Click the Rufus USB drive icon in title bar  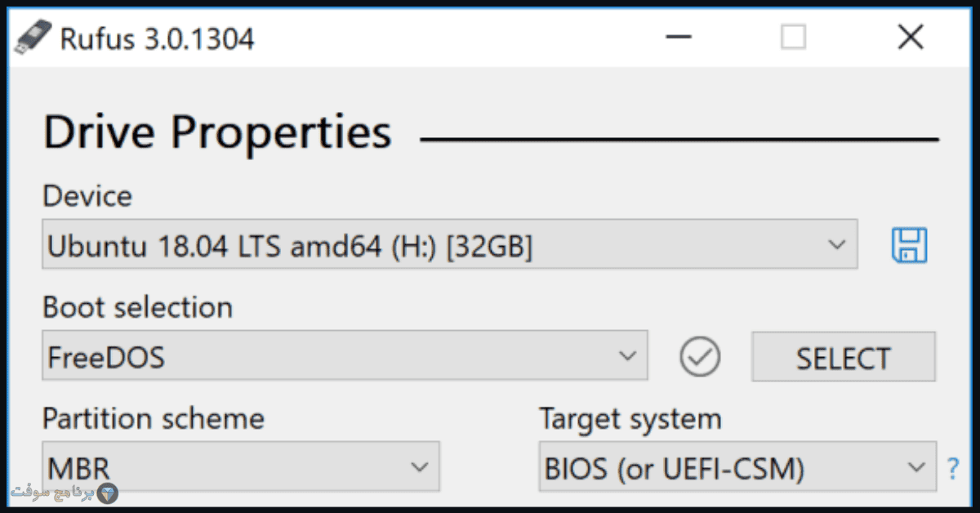[33, 37]
